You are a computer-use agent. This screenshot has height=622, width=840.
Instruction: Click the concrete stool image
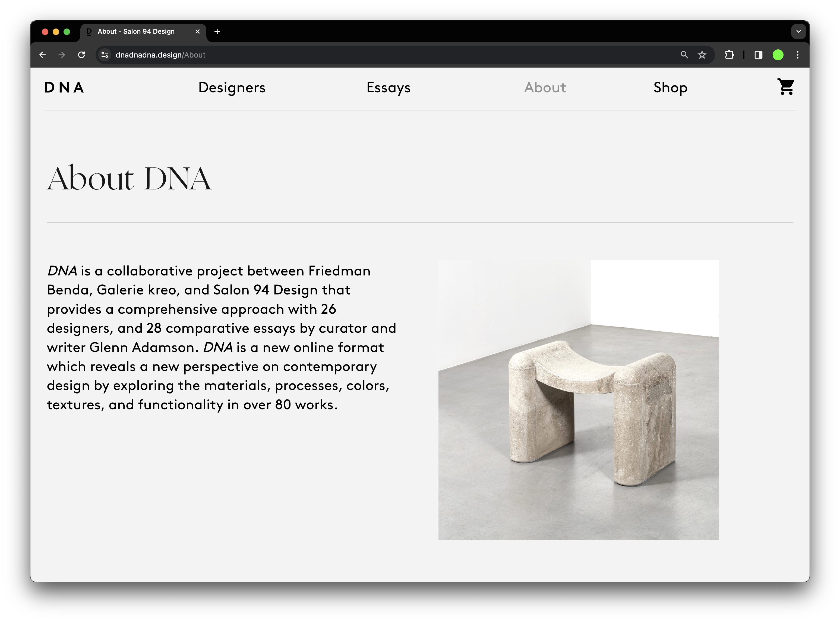[578, 400]
